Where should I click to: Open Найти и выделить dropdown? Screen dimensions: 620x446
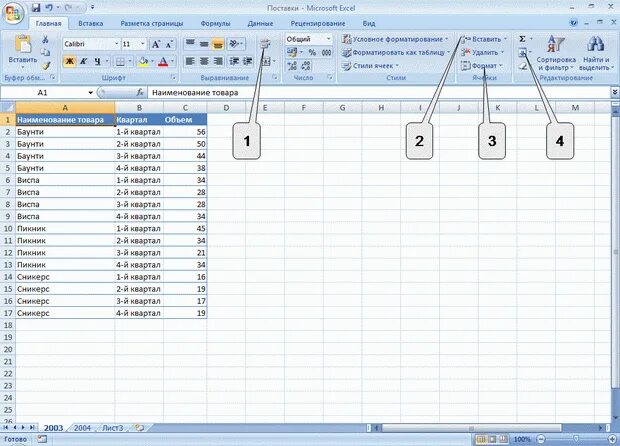(596, 53)
